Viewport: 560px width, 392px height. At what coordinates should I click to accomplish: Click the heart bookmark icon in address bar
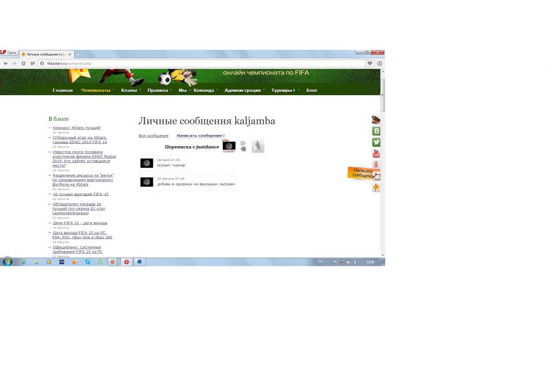coord(370,63)
